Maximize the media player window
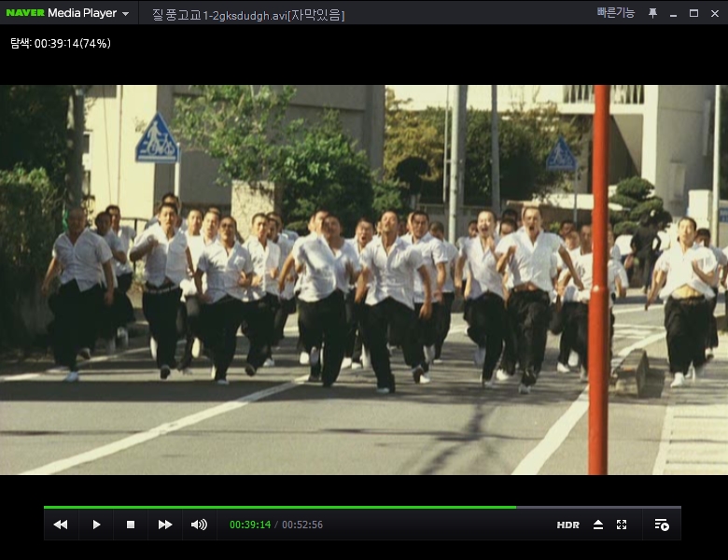728x560 pixels. point(693,13)
